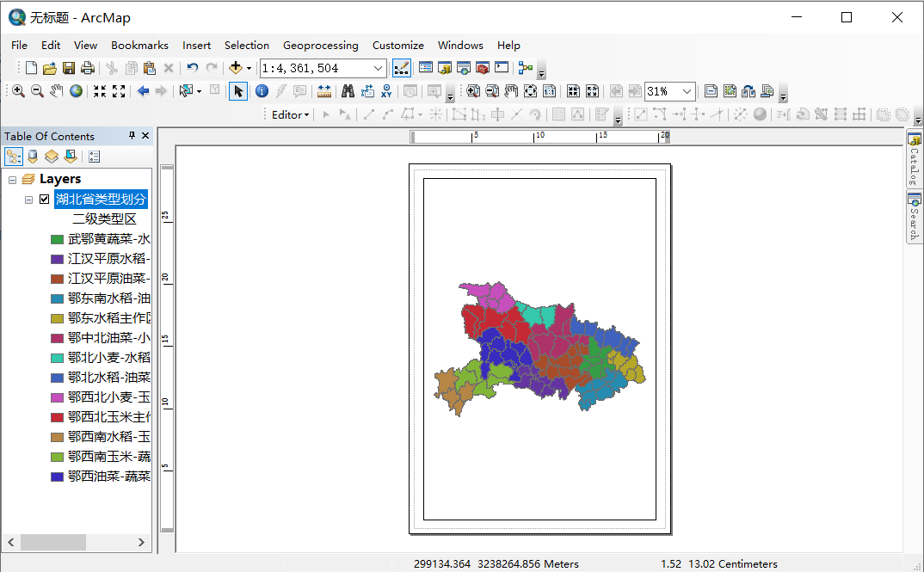Activate the Identify tool

[262, 90]
